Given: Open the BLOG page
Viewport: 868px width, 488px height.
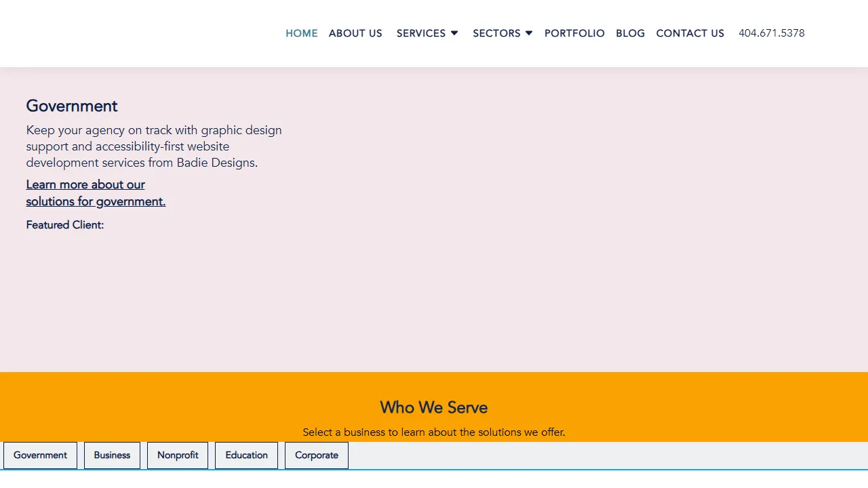Looking at the screenshot, I should (x=630, y=33).
